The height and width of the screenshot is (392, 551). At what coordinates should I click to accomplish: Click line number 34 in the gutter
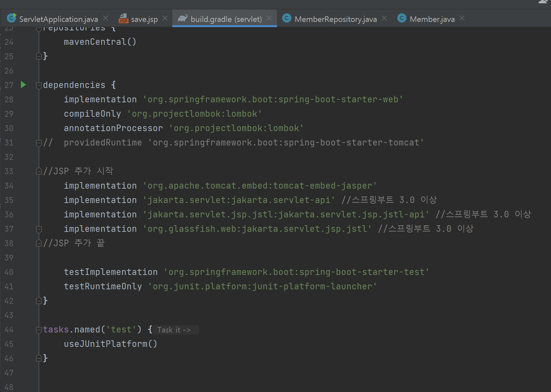[x=9, y=186]
